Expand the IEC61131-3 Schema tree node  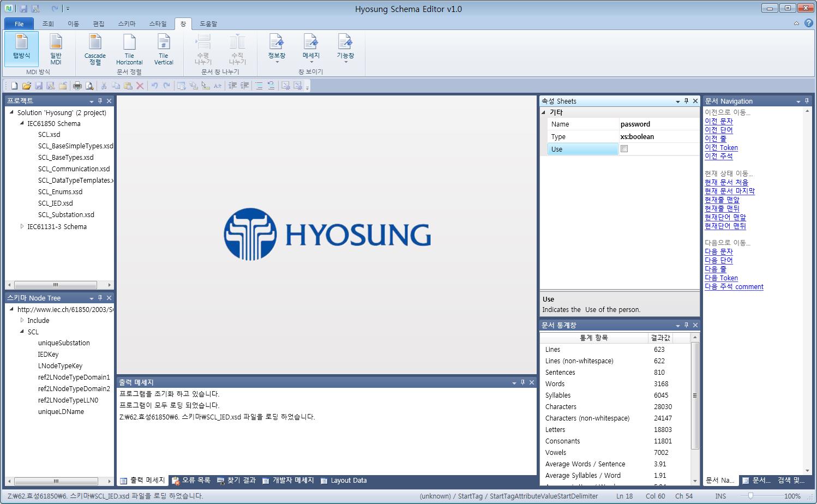pyautogui.click(x=22, y=226)
